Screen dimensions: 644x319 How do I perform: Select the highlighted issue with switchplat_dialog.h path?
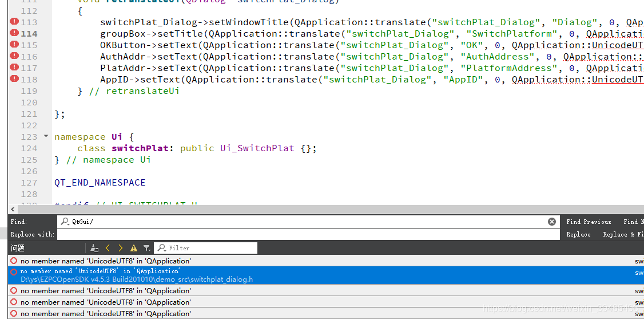[x=326, y=275]
